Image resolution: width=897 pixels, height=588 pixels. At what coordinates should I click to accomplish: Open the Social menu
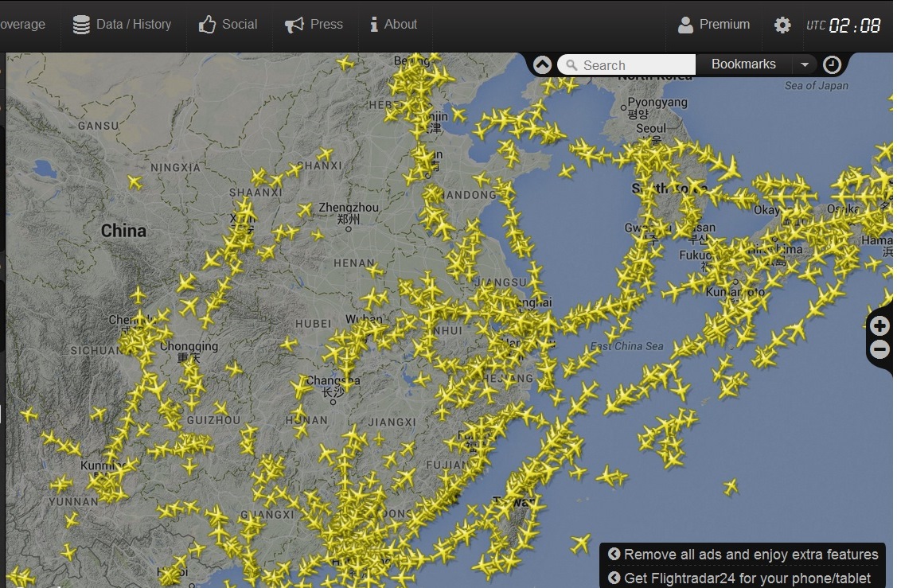pyautogui.click(x=228, y=25)
